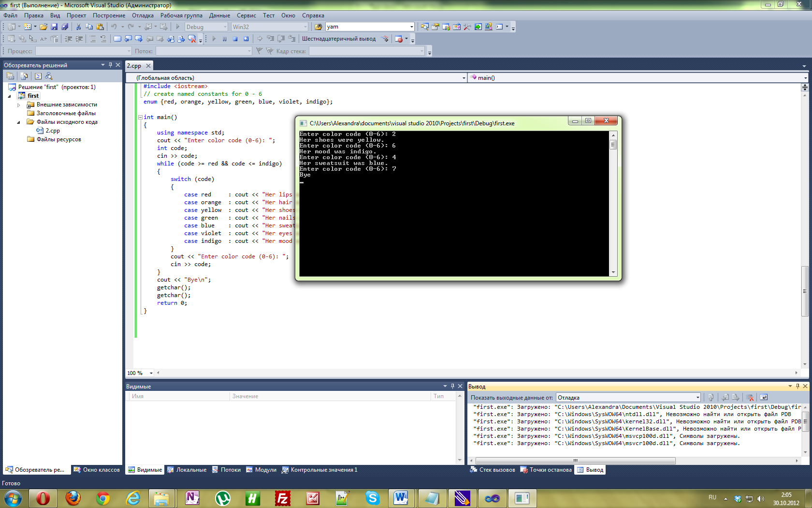
Task: Pin the Solution Explorer panel
Action: click(x=110, y=65)
